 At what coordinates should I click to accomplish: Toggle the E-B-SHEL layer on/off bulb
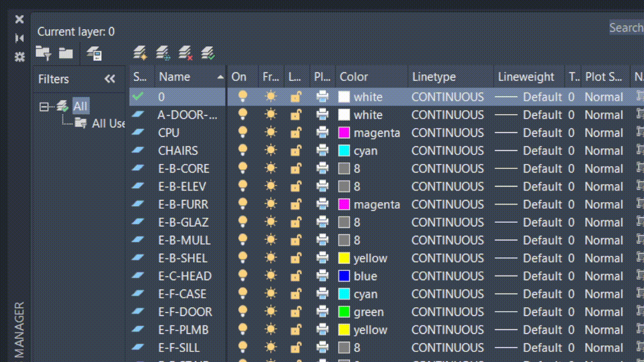[x=243, y=258]
